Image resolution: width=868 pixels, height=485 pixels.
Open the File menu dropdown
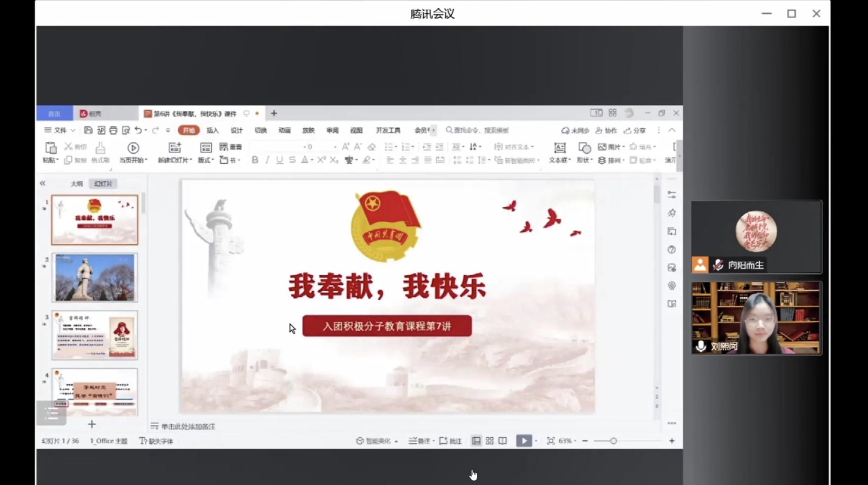click(60, 130)
